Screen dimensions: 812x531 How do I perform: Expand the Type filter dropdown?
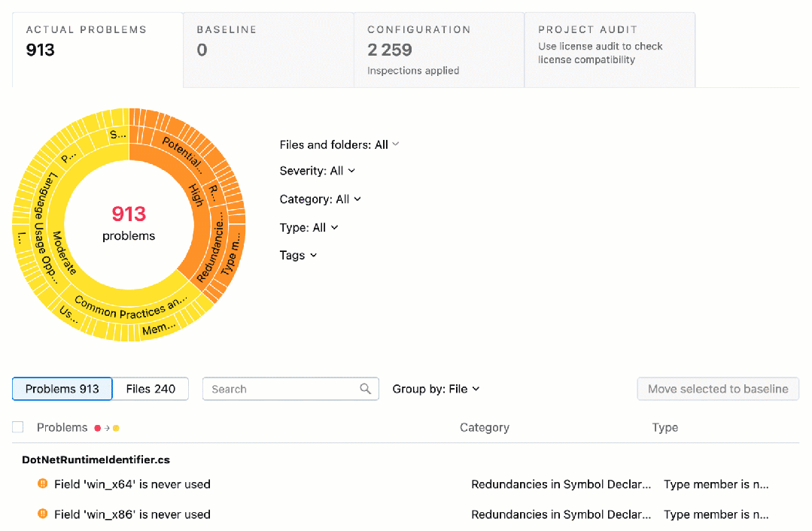pyautogui.click(x=309, y=228)
